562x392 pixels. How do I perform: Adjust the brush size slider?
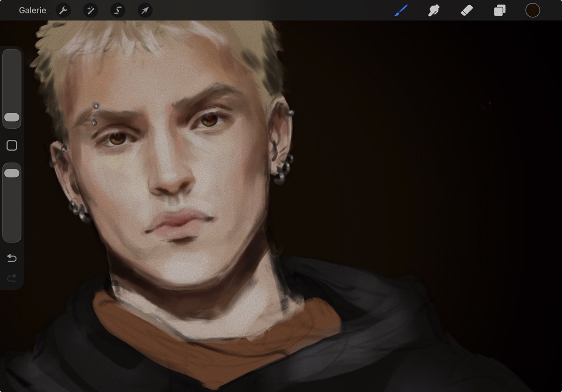[x=12, y=88]
